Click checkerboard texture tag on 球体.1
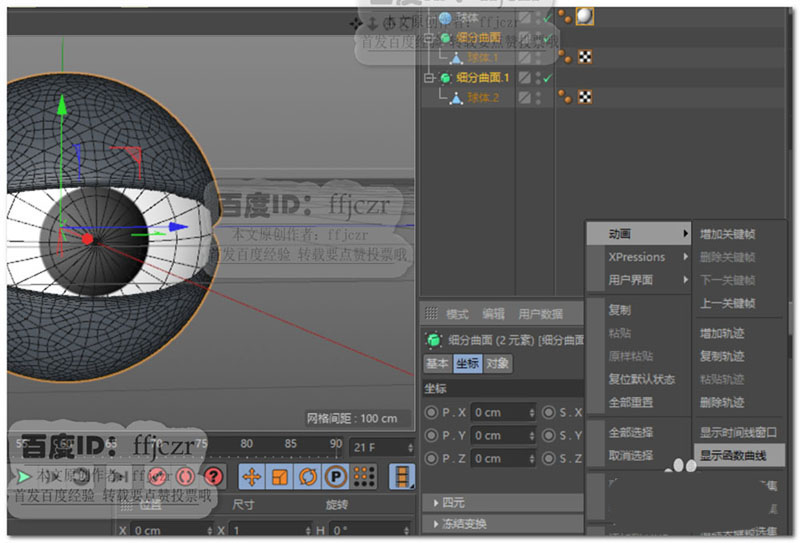800x543 pixels. pos(585,57)
